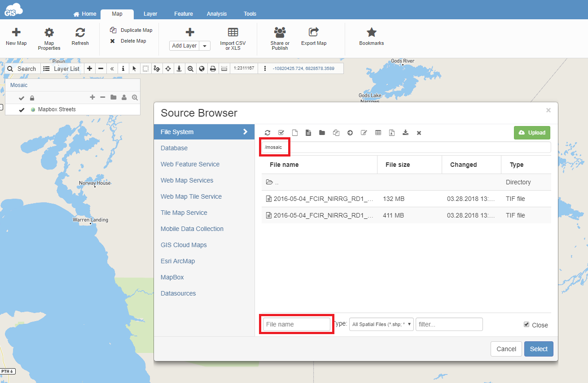Select Tile Map Service
This screenshot has height=383, width=588.
pyautogui.click(x=184, y=213)
